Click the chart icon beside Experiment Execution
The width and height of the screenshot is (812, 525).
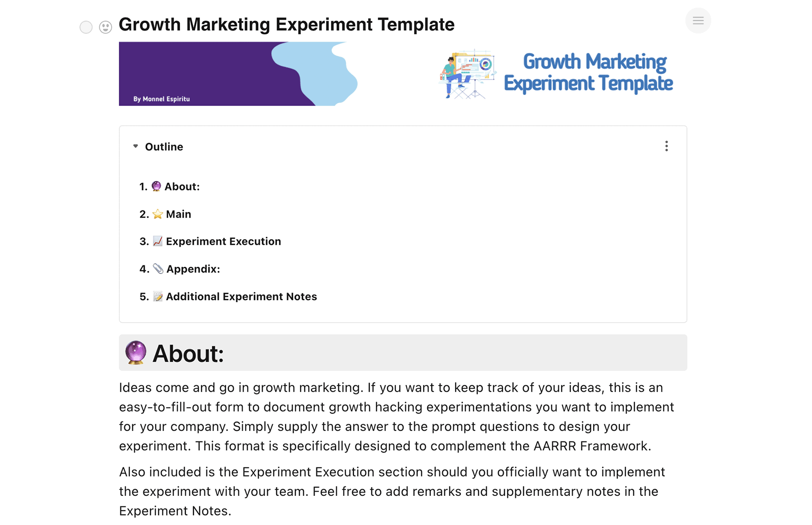click(x=158, y=241)
